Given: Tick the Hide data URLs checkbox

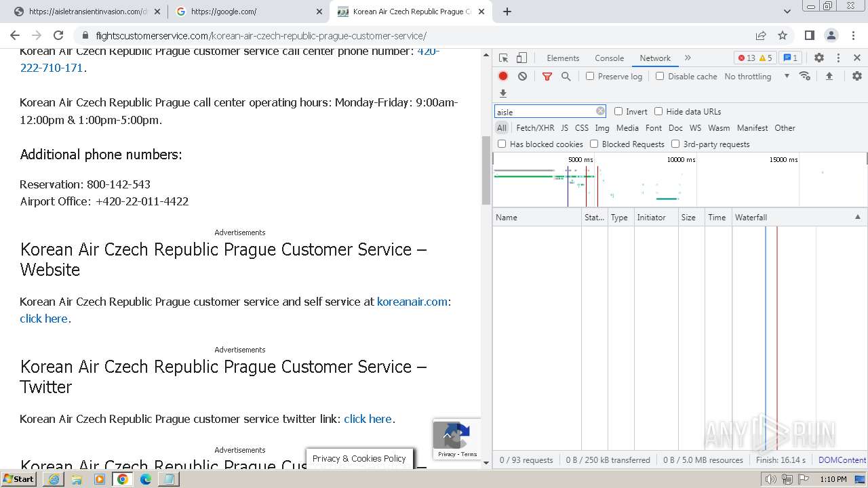Looking at the screenshot, I should tap(658, 111).
